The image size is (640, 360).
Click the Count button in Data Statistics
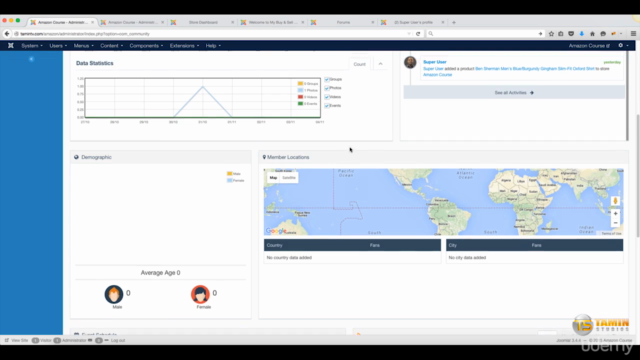coord(360,64)
